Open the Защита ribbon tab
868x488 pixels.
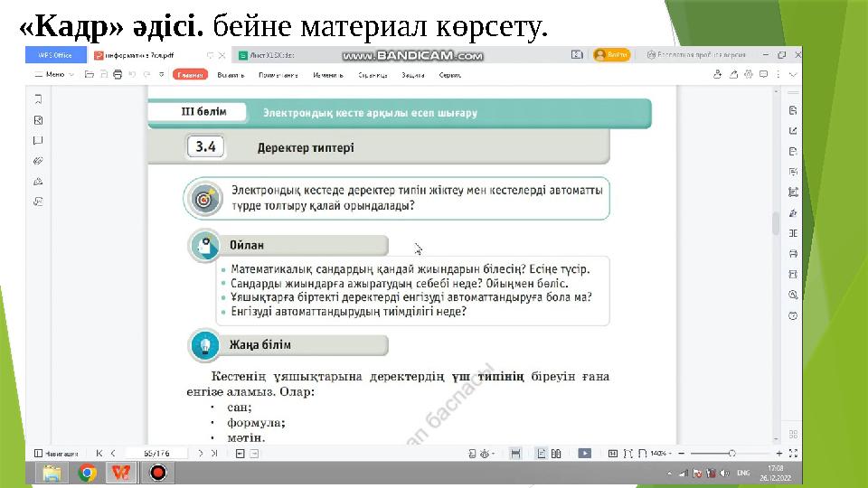(x=413, y=75)
